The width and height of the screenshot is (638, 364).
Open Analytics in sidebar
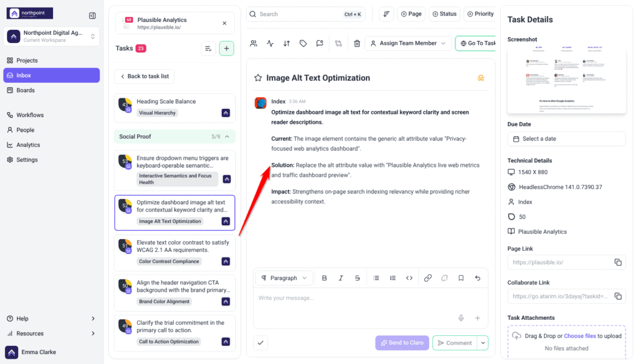tap(51, 144)
